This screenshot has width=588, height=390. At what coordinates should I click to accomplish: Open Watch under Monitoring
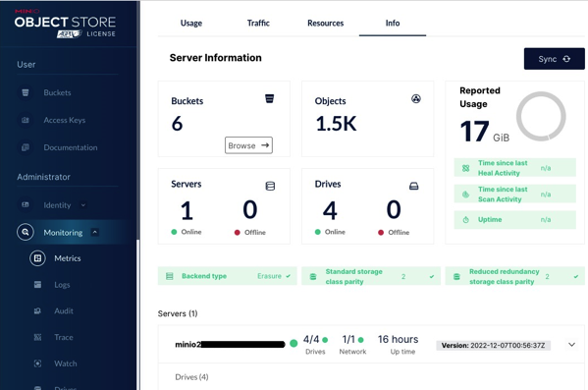click(x=65, y=363)
